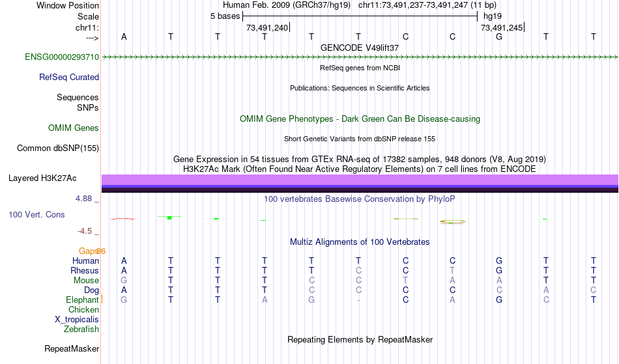Click the Sequences track label
Viewport: 619px width, 364px height.
tap(78, 98)
